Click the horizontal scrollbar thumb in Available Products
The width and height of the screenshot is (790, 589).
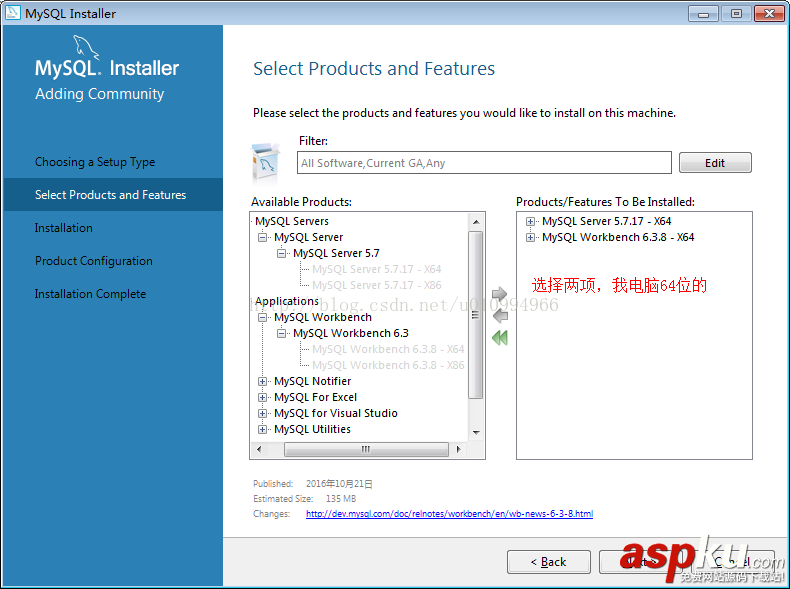(x=366, y=449)
